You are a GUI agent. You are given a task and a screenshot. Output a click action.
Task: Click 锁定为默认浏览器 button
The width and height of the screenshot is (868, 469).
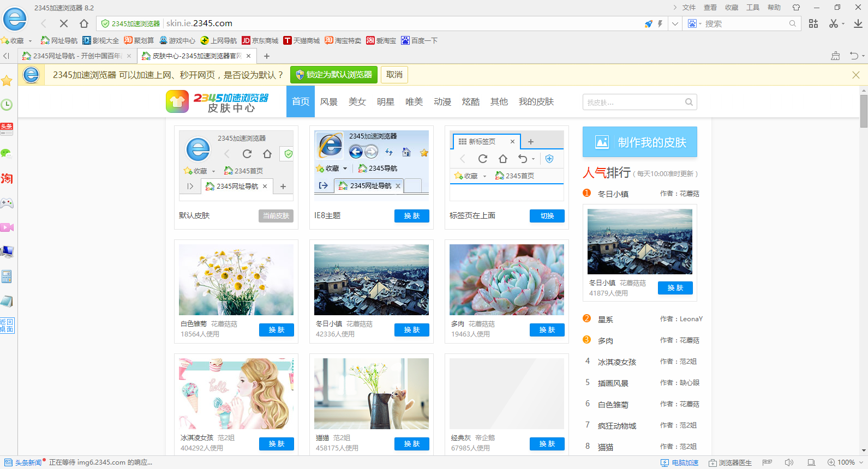tap(334, 75)
